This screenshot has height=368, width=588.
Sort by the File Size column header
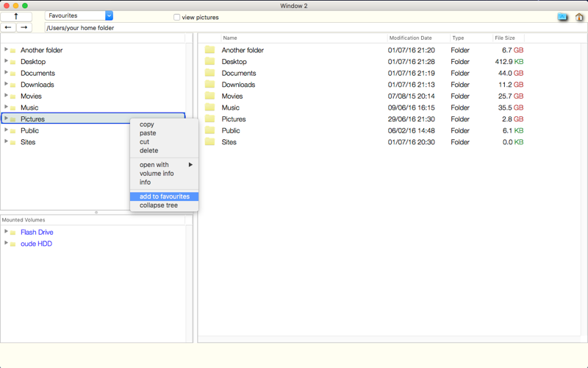click(x=508, y=38)
